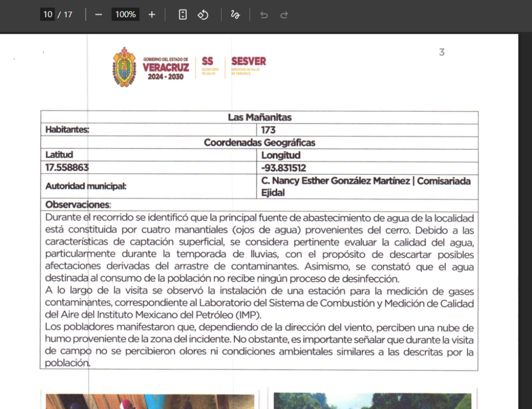Click the SESVER logo in header
The width and height of the screenshot is (532, 409).
coord(248,65)
